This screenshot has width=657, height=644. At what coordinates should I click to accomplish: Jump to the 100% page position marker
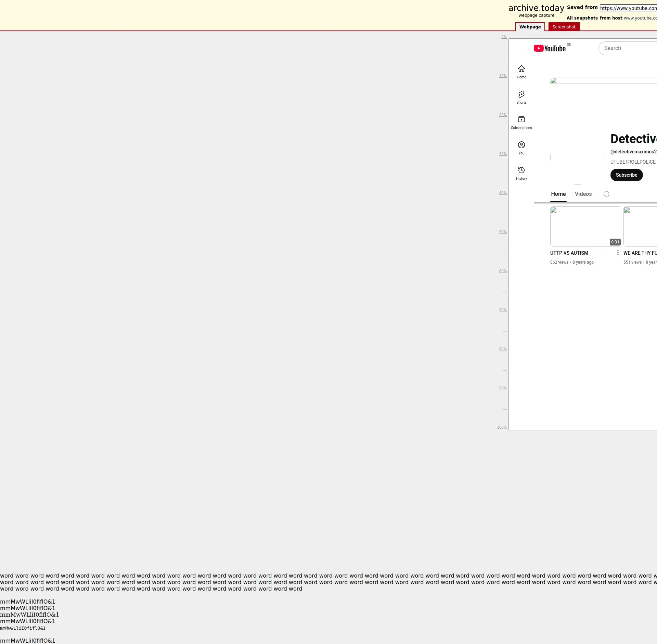(502, 428)
